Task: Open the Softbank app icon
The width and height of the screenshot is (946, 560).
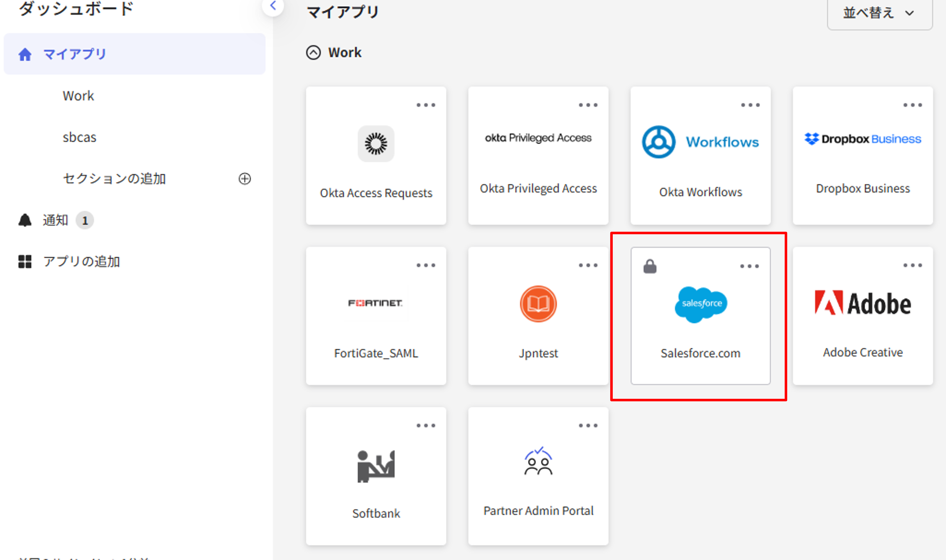Action: [x=376, y=467]
